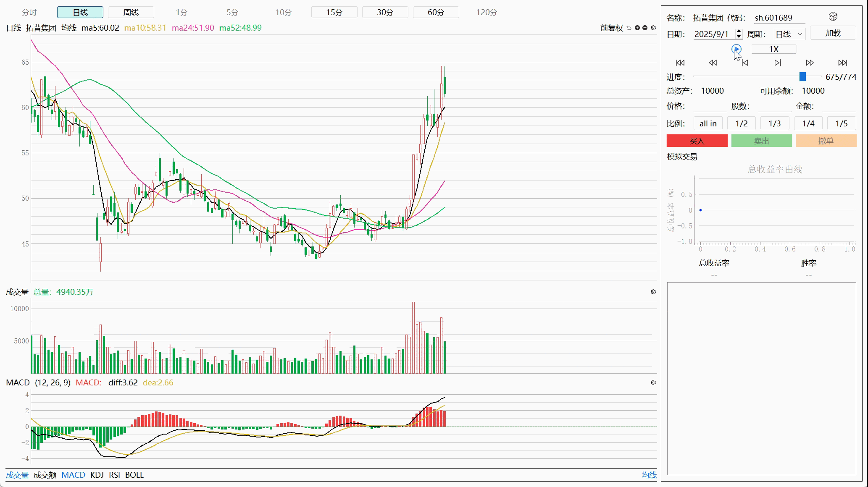The image size is (868, 487).
Task: Jump to last bar of replay
Action: point(842,63)
